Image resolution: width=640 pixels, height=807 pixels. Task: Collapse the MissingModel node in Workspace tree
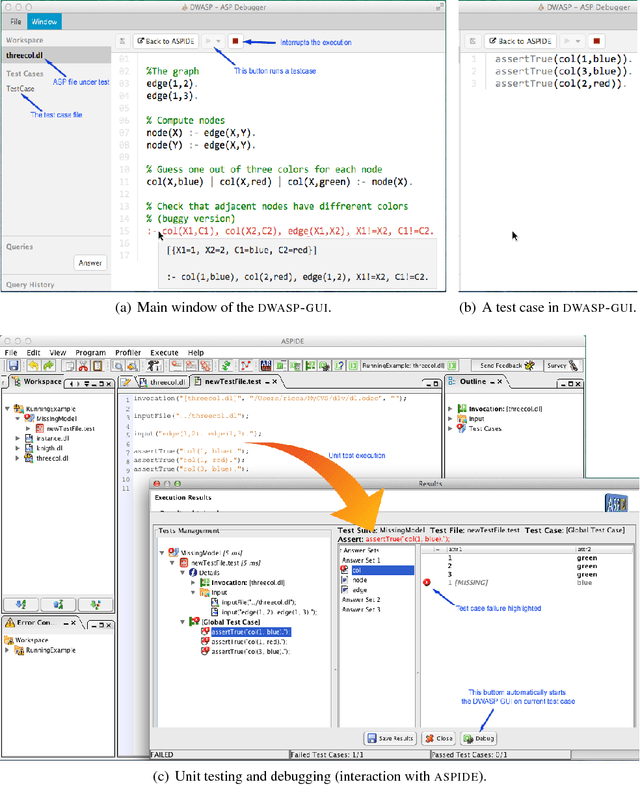pos(17,418)
